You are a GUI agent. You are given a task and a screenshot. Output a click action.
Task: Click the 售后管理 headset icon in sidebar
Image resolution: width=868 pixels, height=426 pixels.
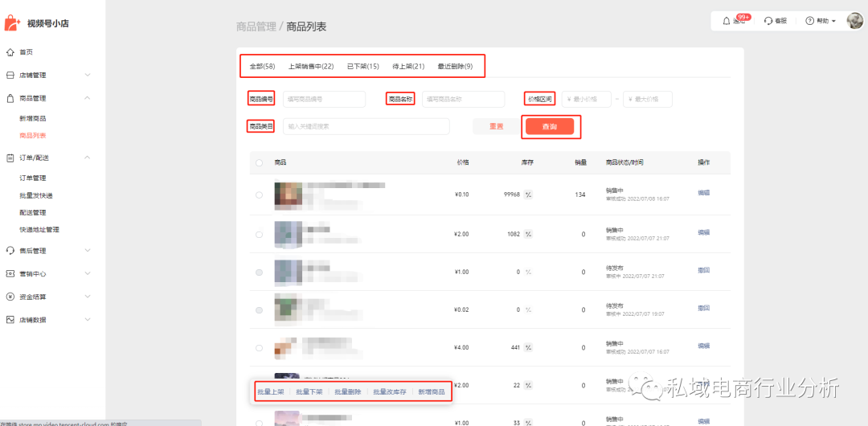point(10,251)
